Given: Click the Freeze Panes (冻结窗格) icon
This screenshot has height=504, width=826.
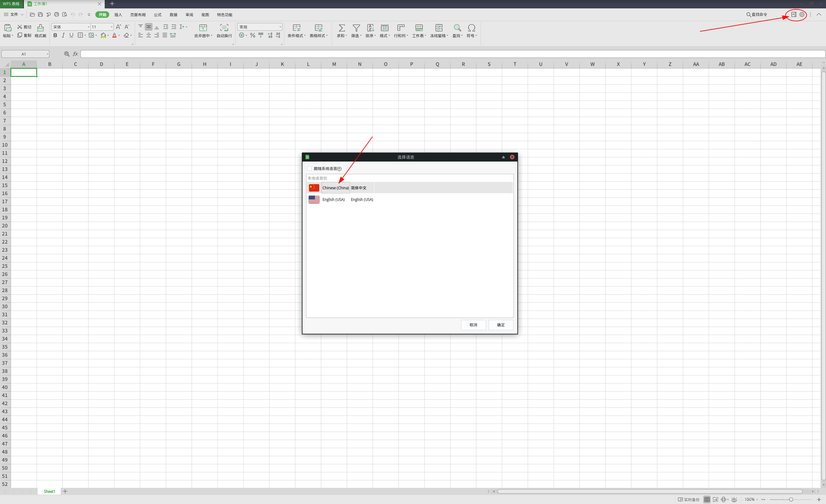Looking at the screenshot, I should click(x=439, y=28).
